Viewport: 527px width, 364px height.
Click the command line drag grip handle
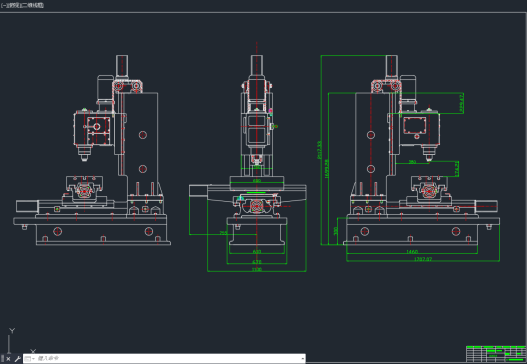(2, 359)
